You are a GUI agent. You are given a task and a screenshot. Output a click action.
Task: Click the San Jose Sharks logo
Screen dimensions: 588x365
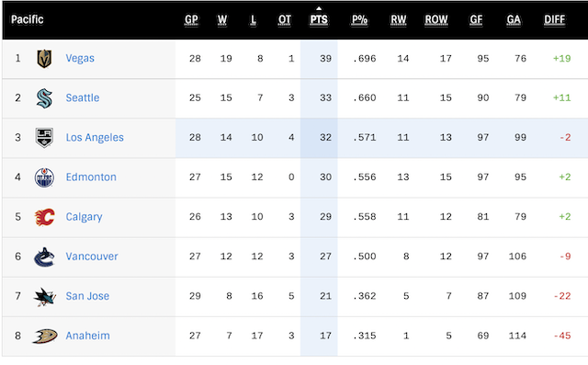point(45,297)
